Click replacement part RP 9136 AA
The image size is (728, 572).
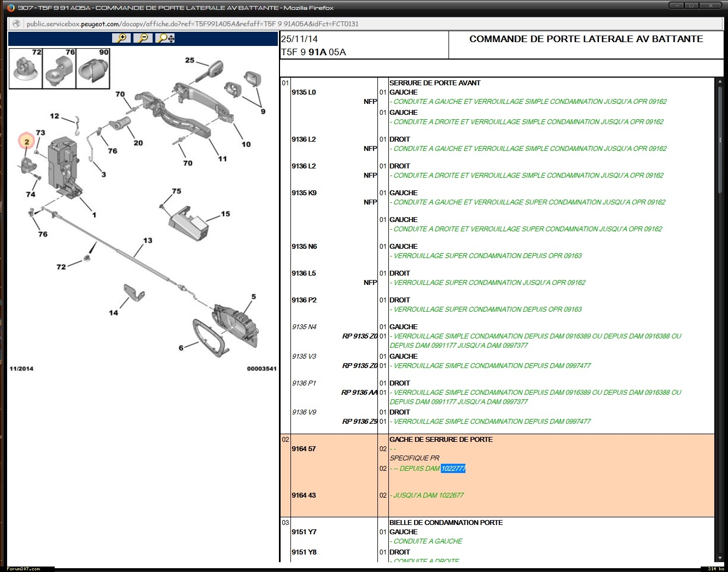359,393
